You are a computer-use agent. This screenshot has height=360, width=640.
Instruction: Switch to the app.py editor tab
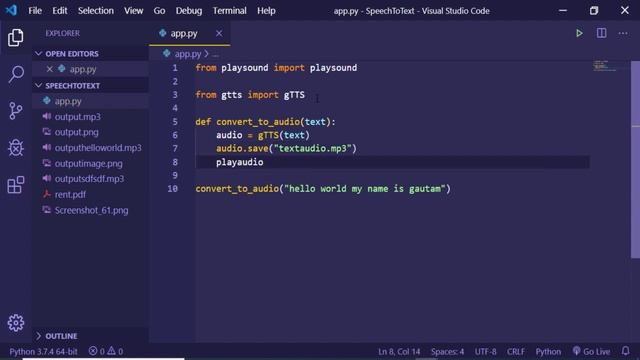coord(190,33)
